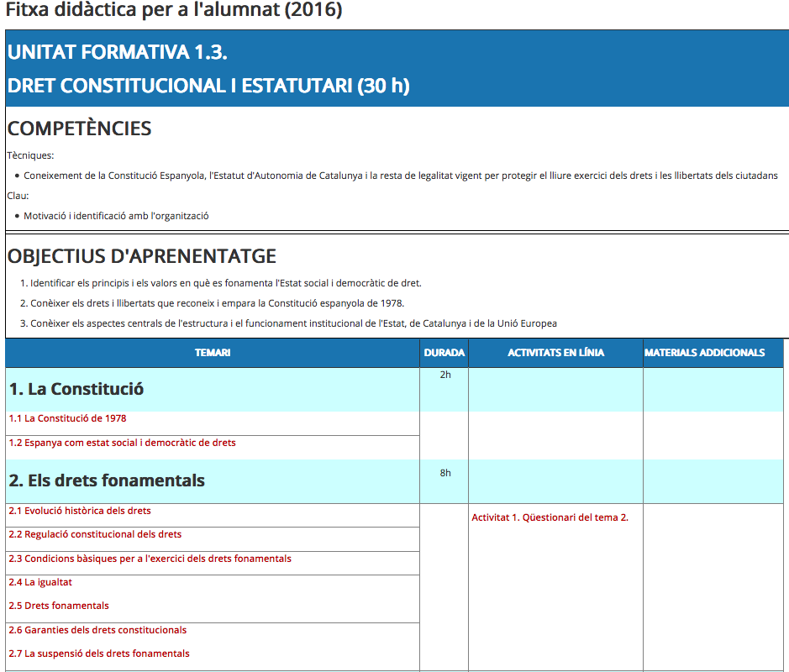Open the "1.1 La Constitució de 1978" link
Viewport: 789px width, 672px height.
click(x=67, y=418)
